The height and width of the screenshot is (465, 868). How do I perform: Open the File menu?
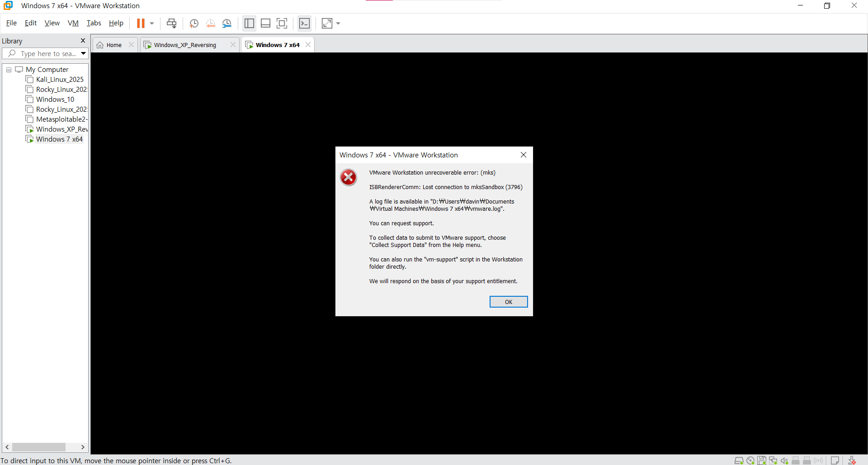[x=11, y=23]
